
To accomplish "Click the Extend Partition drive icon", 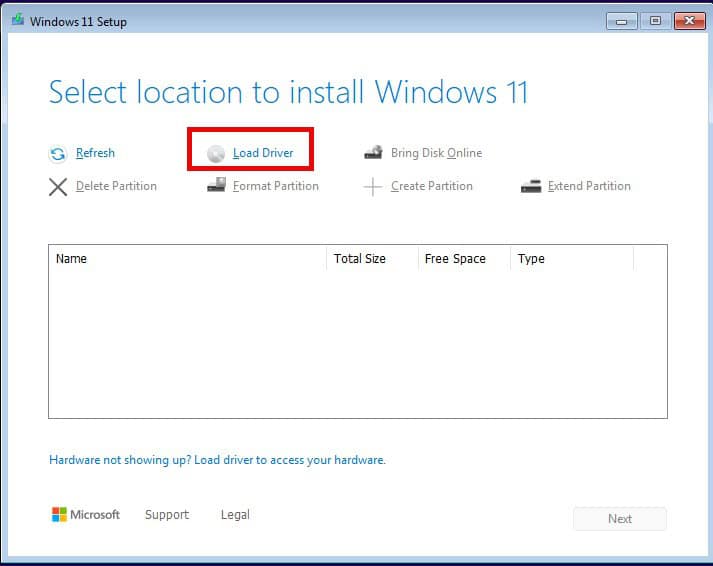I will (x=531, y=186).
